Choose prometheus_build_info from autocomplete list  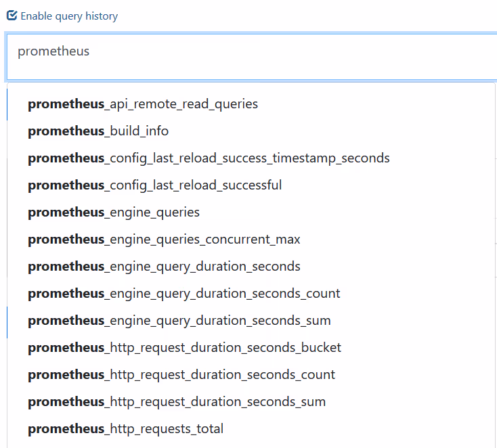(x=98, y=131)
